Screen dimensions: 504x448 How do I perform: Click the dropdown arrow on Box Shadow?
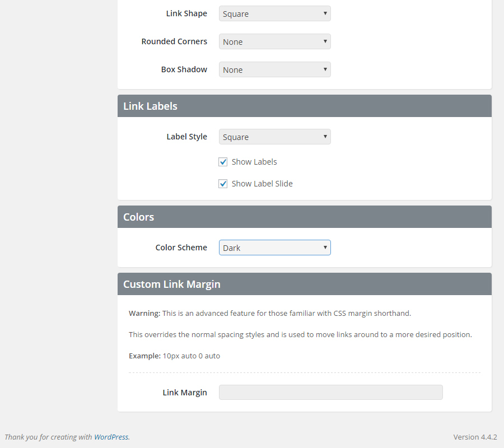coord(325,69)
